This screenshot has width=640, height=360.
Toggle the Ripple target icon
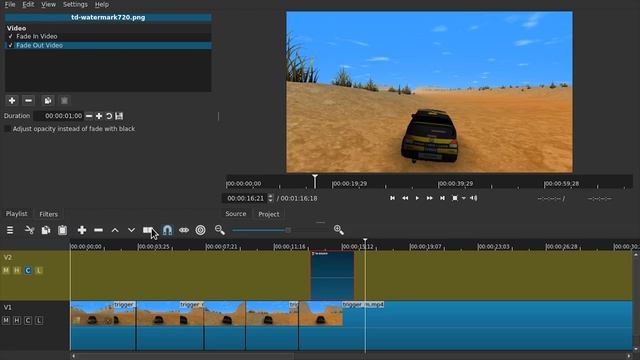200,230
